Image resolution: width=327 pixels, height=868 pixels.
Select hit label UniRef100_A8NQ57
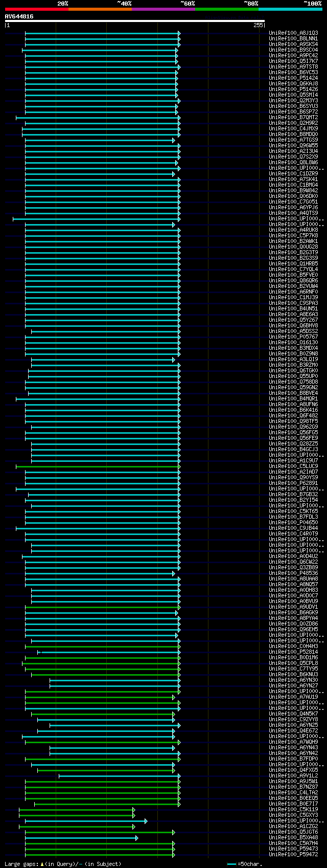coord(293,585)
